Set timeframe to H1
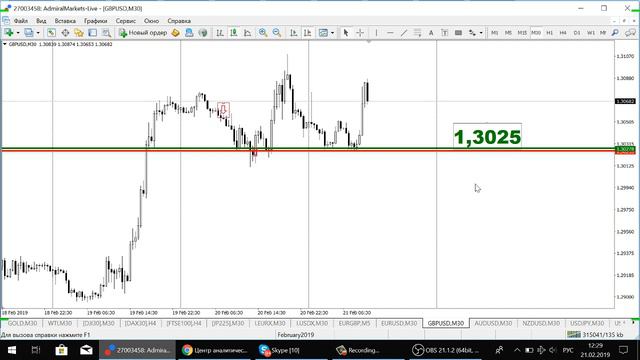 pyautogui.click(x=549, y=33)
